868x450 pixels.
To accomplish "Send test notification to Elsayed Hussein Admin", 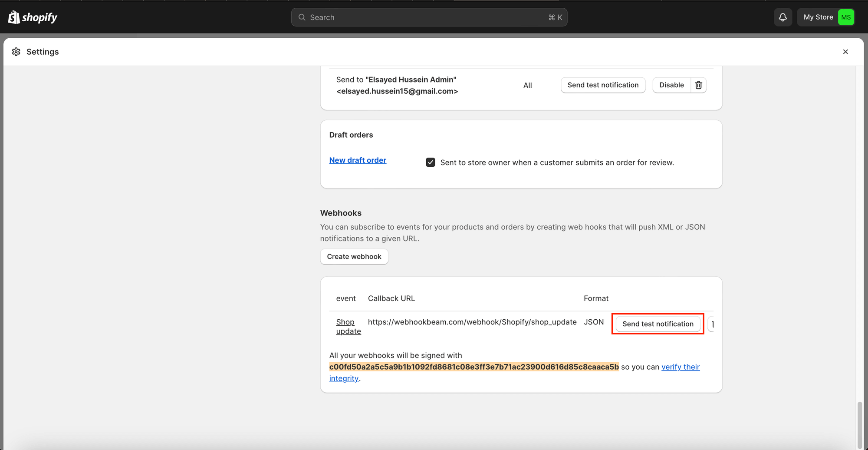I will pos(602,85).
